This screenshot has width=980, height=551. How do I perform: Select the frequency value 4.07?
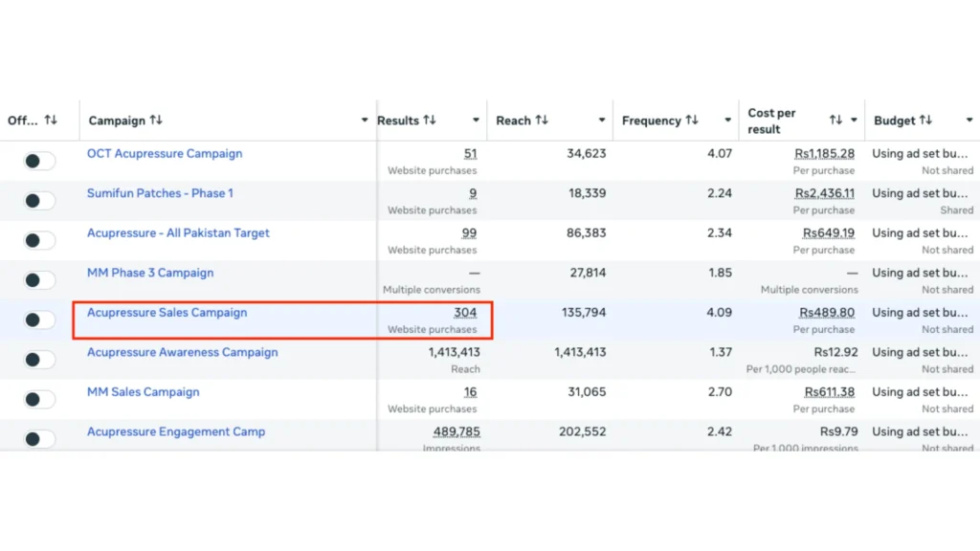tap(720, 154)
